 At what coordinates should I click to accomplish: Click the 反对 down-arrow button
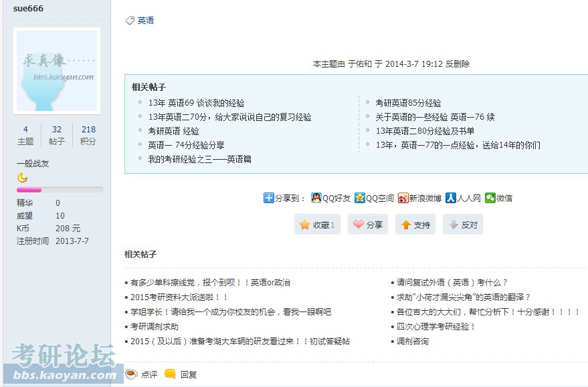pos(462,225)
